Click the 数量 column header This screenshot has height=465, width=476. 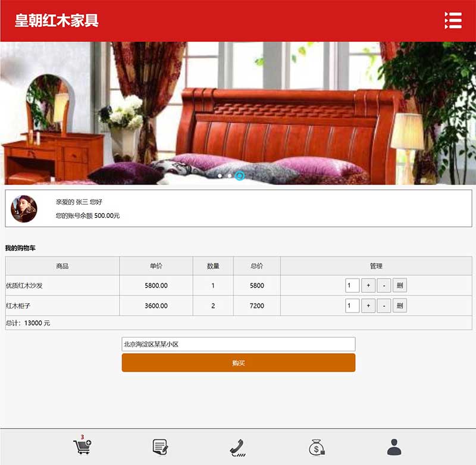point(213,266)
